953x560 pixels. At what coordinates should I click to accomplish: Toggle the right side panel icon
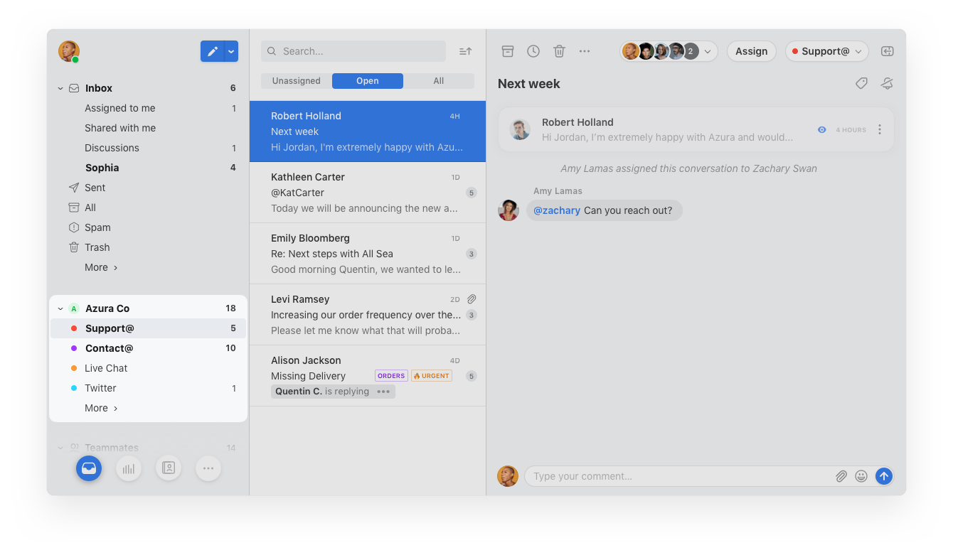tap(887, 51)
